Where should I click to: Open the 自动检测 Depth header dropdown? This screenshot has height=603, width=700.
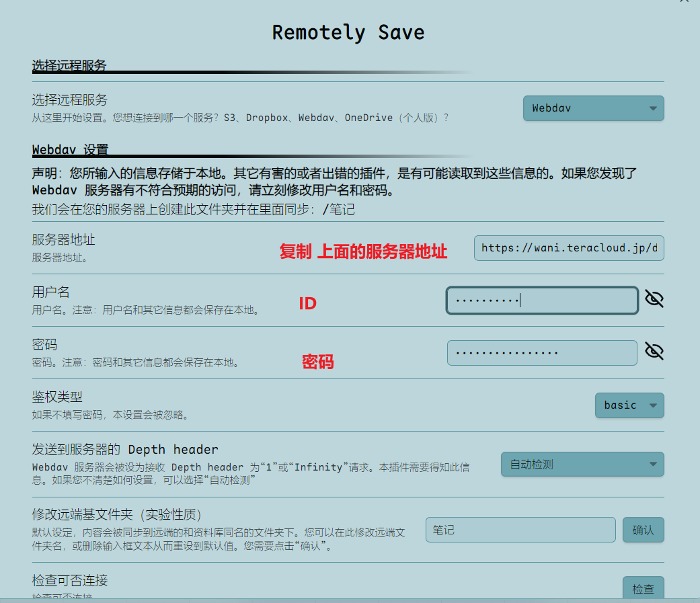582,464
